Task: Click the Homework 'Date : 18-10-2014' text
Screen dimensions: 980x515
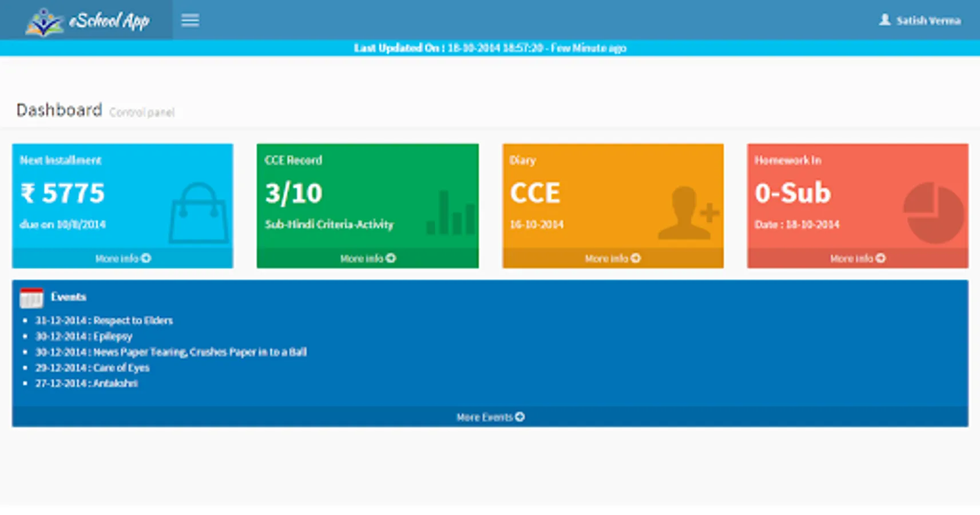Action: 797,224
